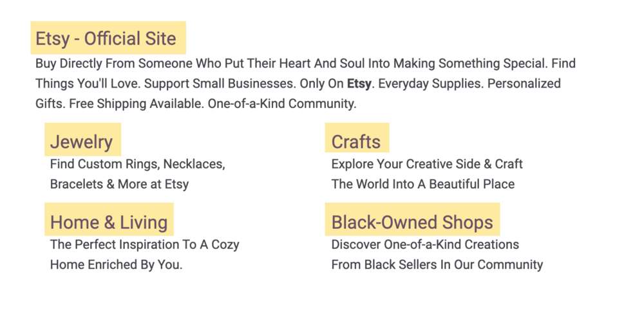Screen dimensions: 644x312
Task: Click the 'Find Custom Rings, Necklaces,' text line
Action: 138,164
